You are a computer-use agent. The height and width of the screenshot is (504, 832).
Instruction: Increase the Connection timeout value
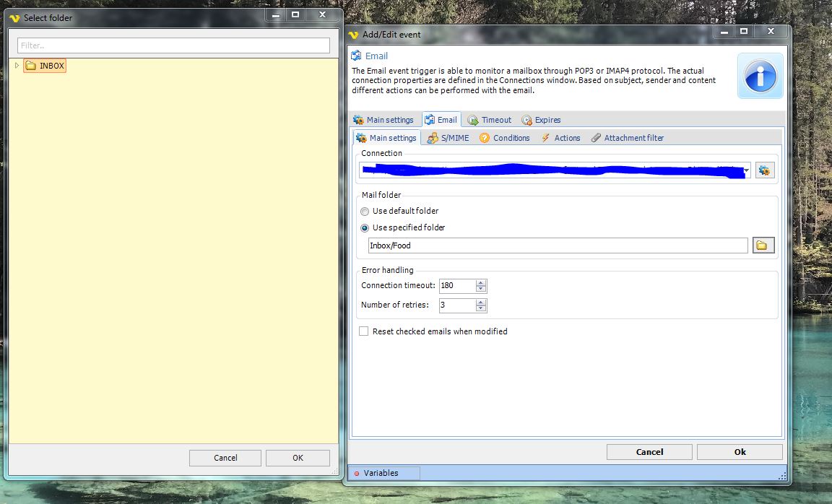pyautogui.click(x=482, y=282)
